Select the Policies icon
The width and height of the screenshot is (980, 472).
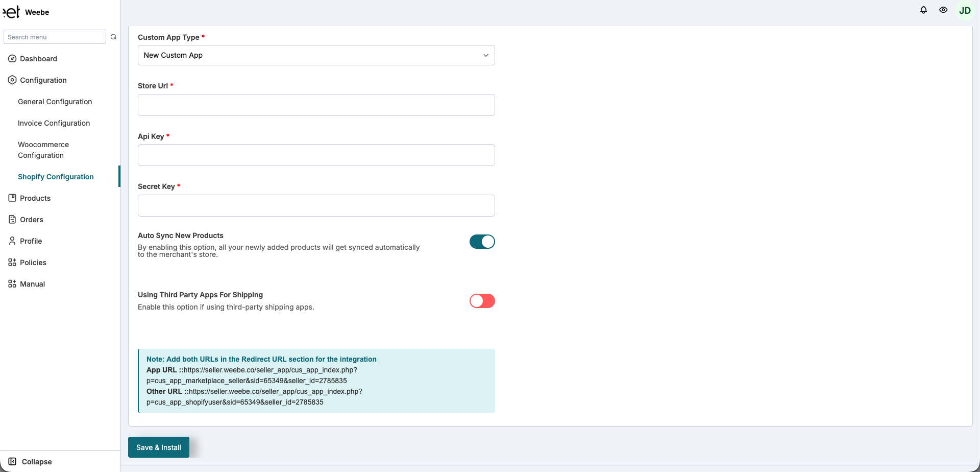click(12, 263)
